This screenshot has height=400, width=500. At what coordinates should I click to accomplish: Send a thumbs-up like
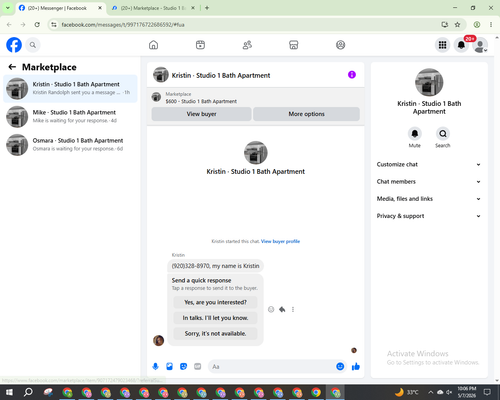[356, 367]
